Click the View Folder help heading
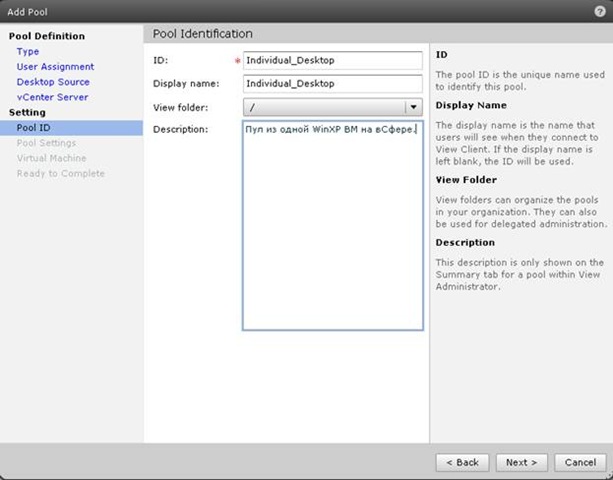The image size is (613, 480). (466, 180)
